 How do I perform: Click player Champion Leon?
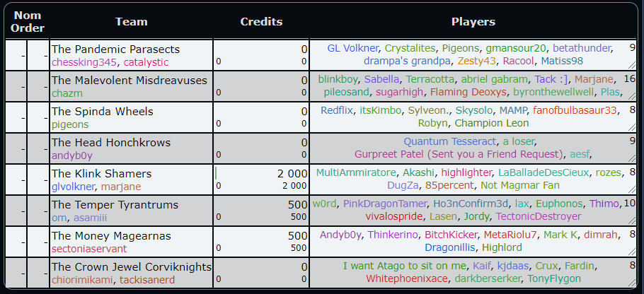(x=492, y=123)
